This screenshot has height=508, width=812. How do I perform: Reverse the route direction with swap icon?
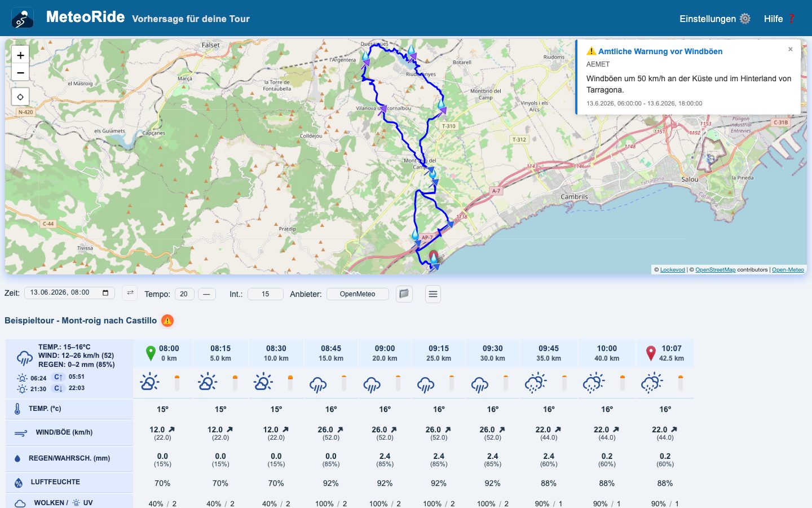(x=130, y=292)
